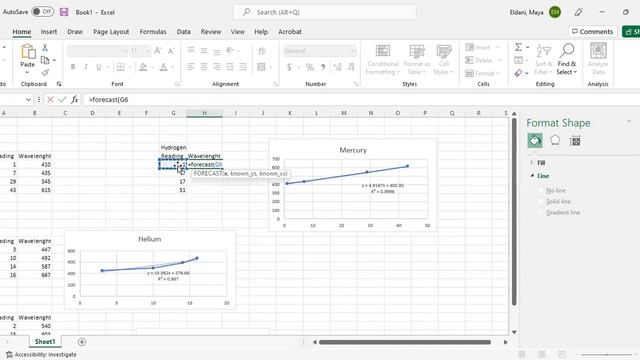Image resolution: width=640 pixels, height=360 pixels.
Task: Confirm formula with green checkmark
Action: click(62, 99)
